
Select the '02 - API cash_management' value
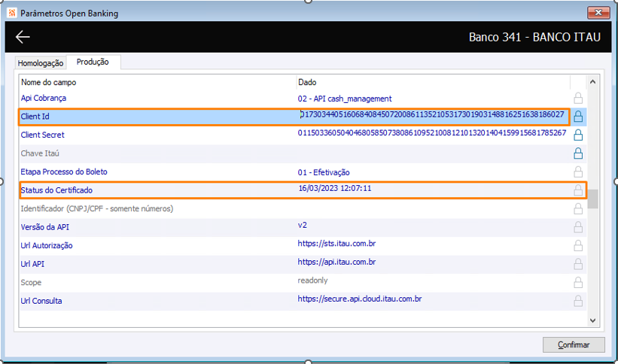345,99
